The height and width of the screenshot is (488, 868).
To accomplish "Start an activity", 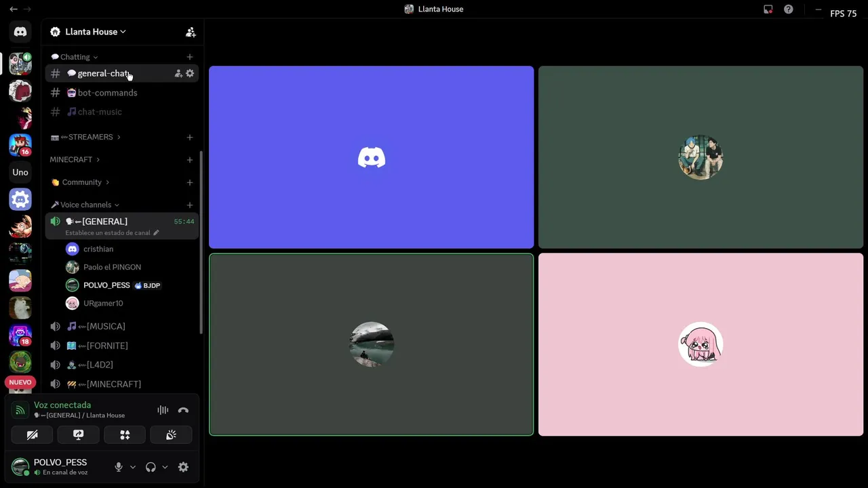I will pyautogui.click(x=125, y=435).
